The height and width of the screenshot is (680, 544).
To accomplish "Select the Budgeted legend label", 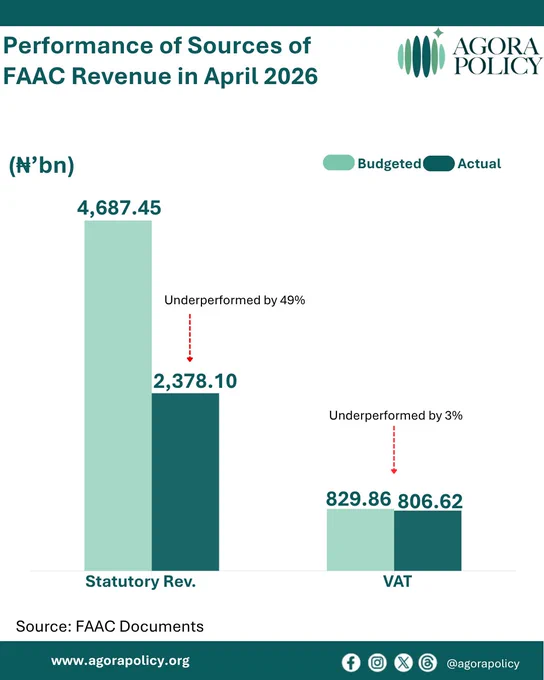I will (x=389, y=163).
